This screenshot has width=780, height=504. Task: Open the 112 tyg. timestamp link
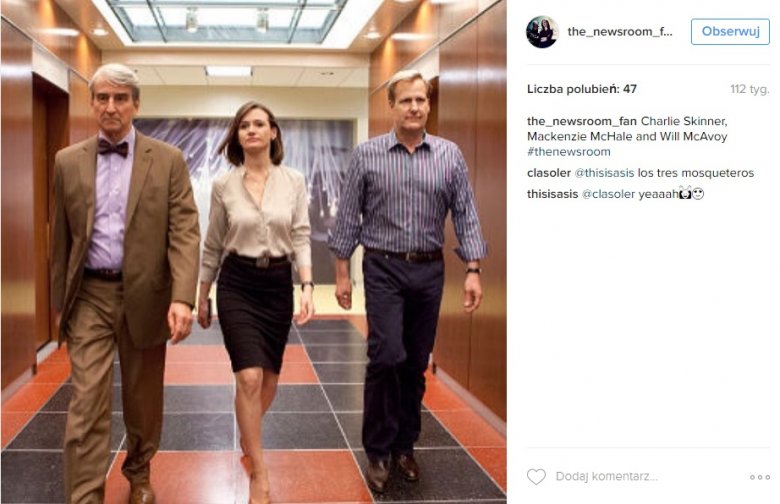(x=750, y=89)
